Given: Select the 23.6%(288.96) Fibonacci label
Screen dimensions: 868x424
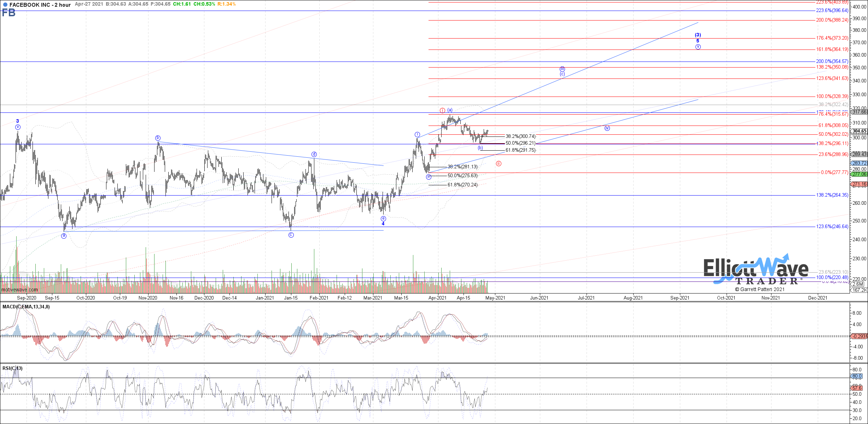Looking at the screenshot, I should (x=833, y=154).
